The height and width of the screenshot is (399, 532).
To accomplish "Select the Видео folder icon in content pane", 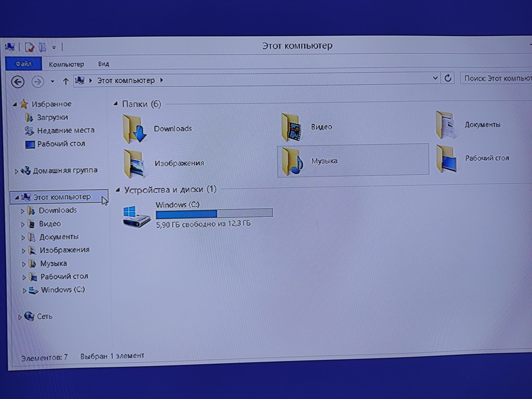I will click(x=291, y=127).
